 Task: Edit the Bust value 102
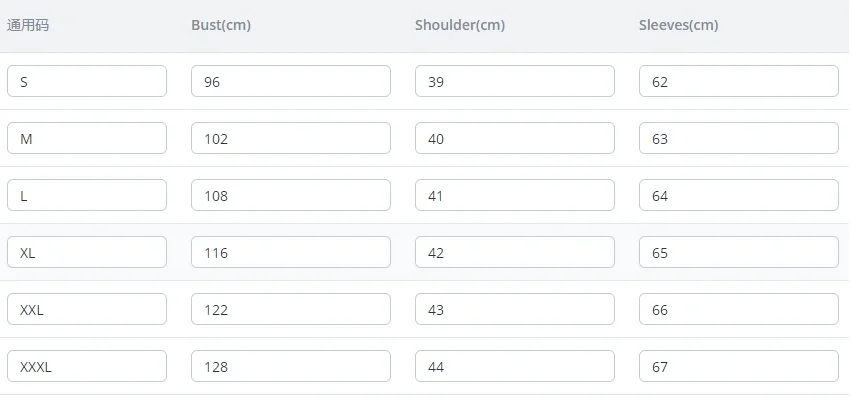coord(291,138)
